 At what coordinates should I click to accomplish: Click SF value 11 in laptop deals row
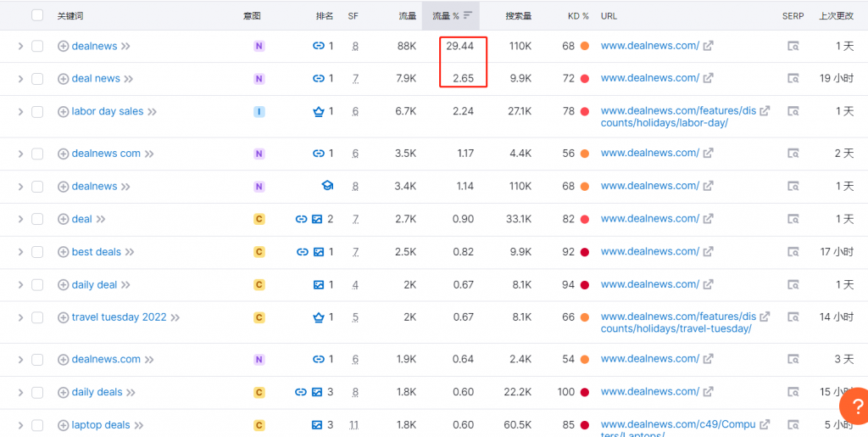click(x=353, y=425)
